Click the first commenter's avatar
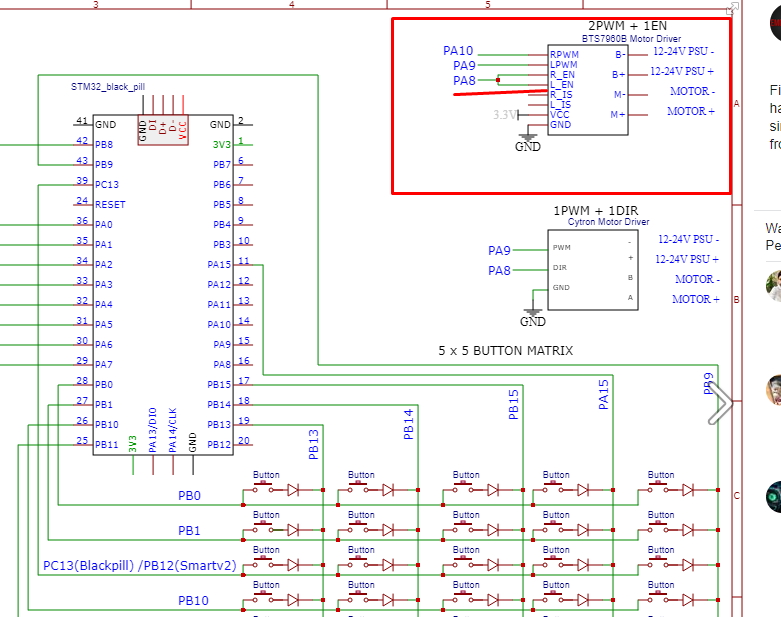Viewport: 781px width, 617px height. tap(773, 284)
